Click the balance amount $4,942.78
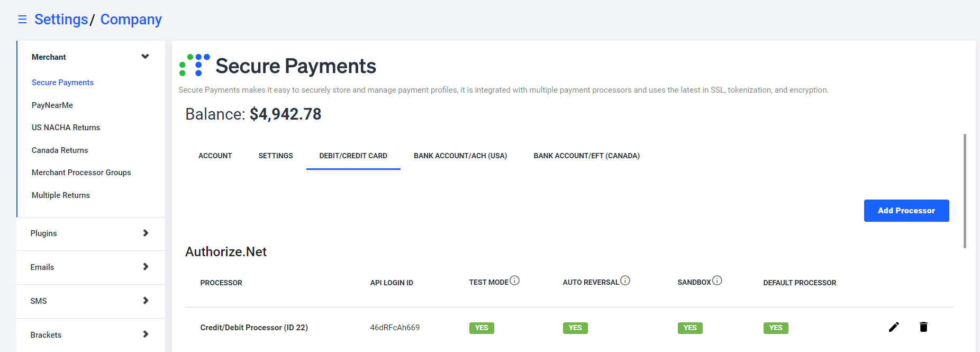This screenshot has height=352, width=980. (285, 114)
